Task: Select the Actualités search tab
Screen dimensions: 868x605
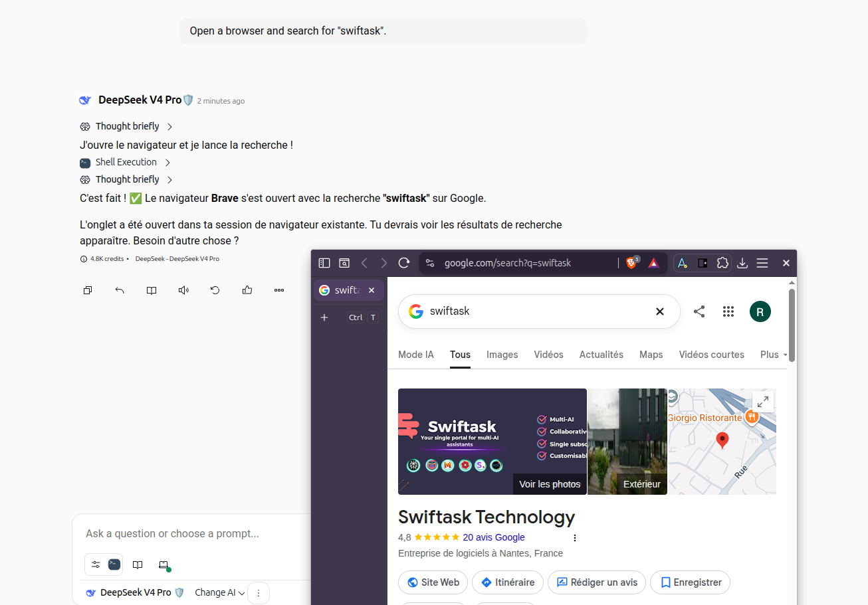Action: (601, 355)
